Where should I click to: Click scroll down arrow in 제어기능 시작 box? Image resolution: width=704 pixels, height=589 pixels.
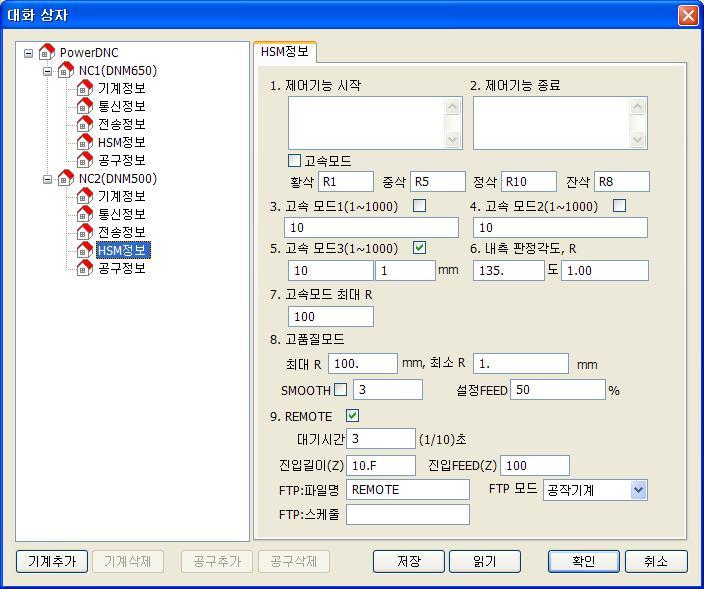coord(452,139)
